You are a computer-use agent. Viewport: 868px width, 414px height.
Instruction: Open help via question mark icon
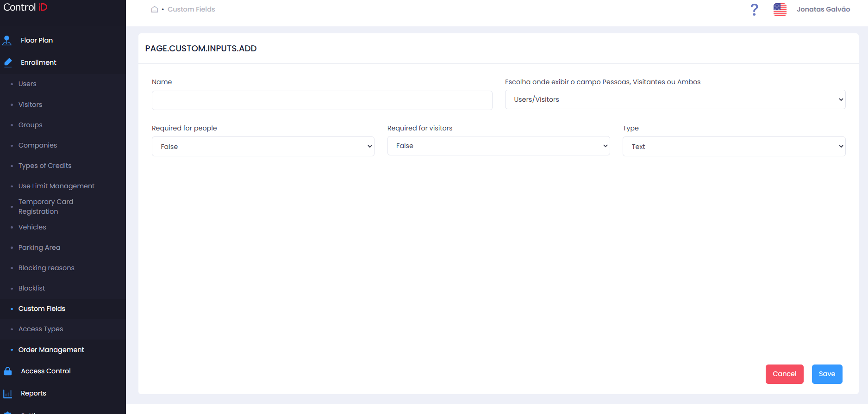(754, 10)
